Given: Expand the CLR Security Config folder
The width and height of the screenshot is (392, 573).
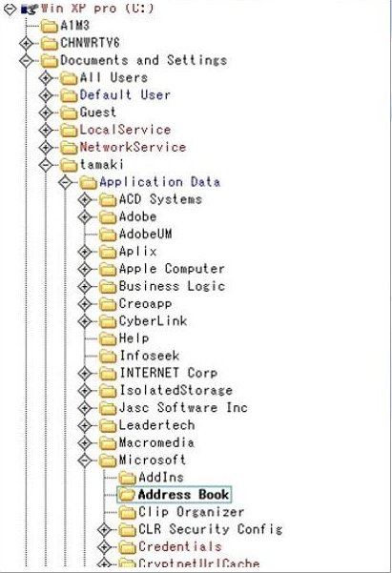Looking at the screenshot, I should click(x=105, y=529).
